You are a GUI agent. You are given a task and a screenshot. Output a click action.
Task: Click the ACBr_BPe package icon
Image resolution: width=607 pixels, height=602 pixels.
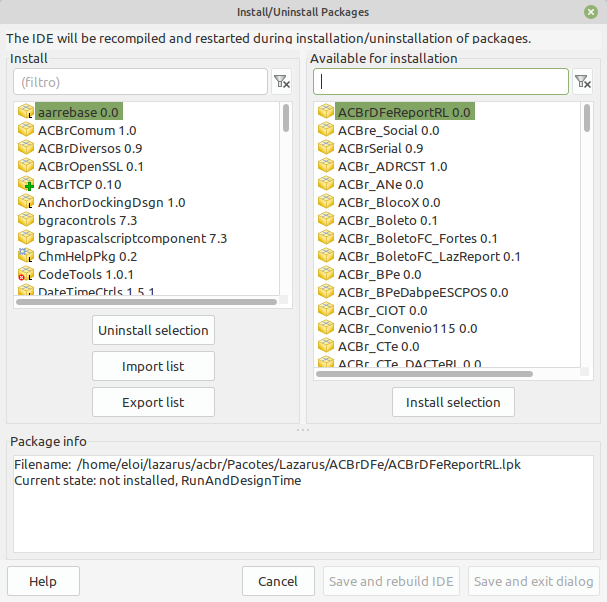pos(326,274)
